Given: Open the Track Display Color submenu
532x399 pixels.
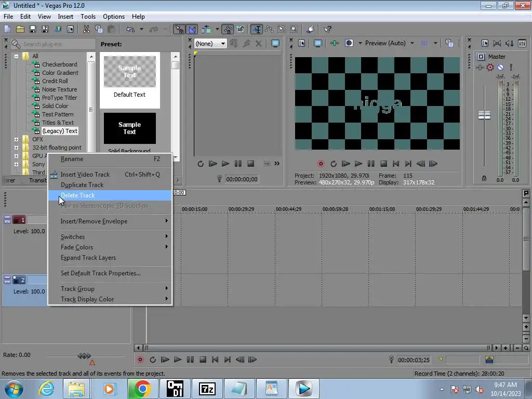Looking at the screenshot, I should pos(110,299).
